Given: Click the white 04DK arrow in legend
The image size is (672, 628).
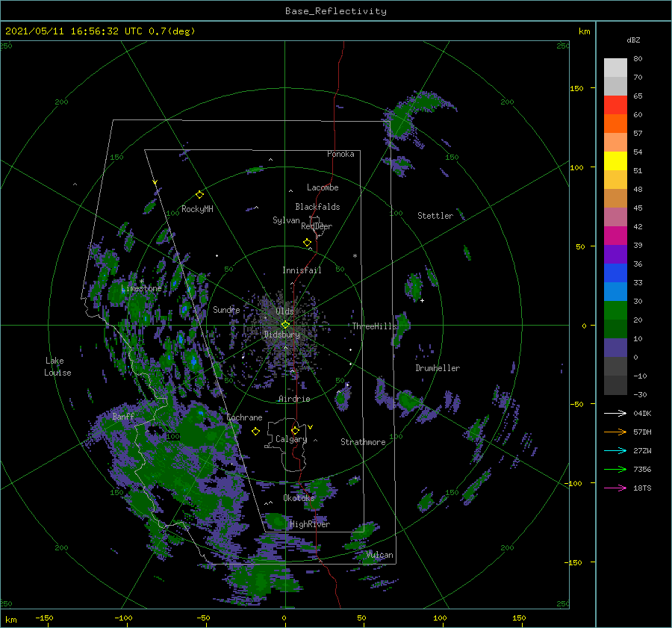Looking at the screenshot, I should coord(615,413).
